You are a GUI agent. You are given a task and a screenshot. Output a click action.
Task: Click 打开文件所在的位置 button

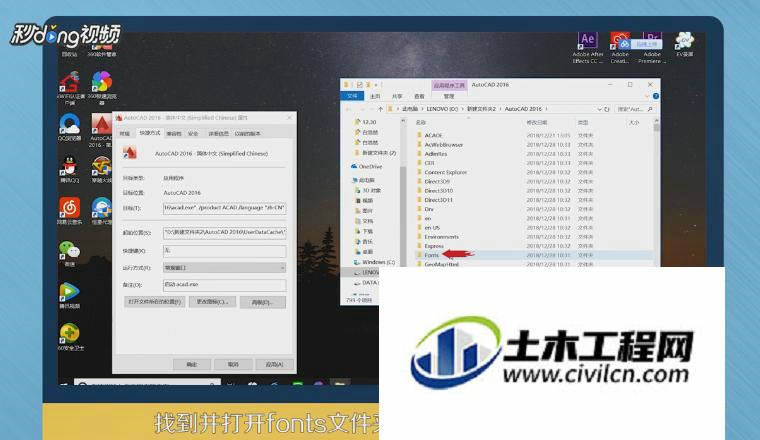155,302
